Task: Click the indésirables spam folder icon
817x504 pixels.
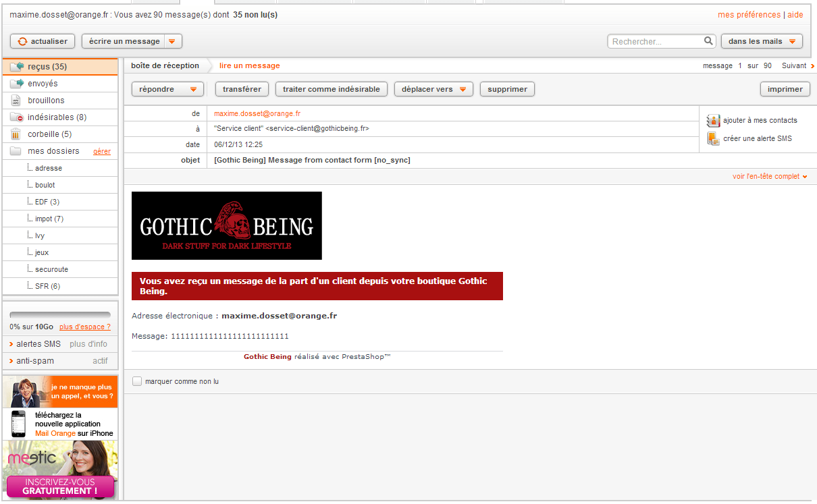Action: tap(17, 117)
